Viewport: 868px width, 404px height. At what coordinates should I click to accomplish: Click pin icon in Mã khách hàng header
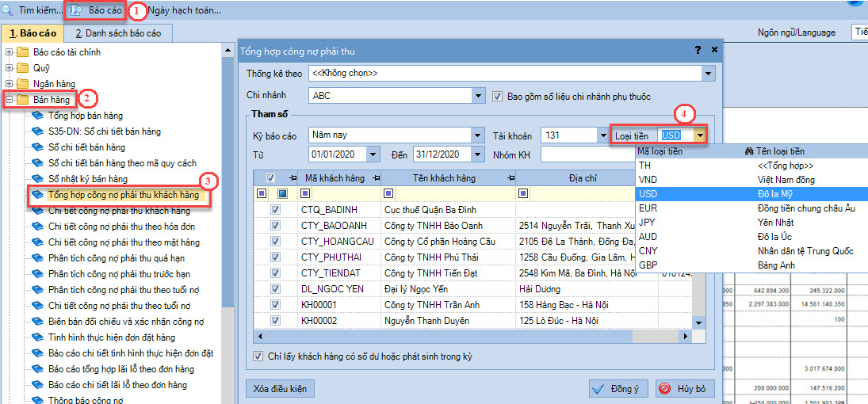[375, 177]
